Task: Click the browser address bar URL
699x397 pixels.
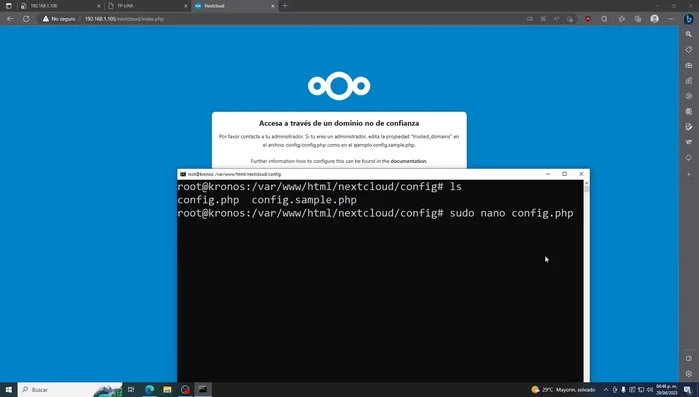Action: coord(124,19)
